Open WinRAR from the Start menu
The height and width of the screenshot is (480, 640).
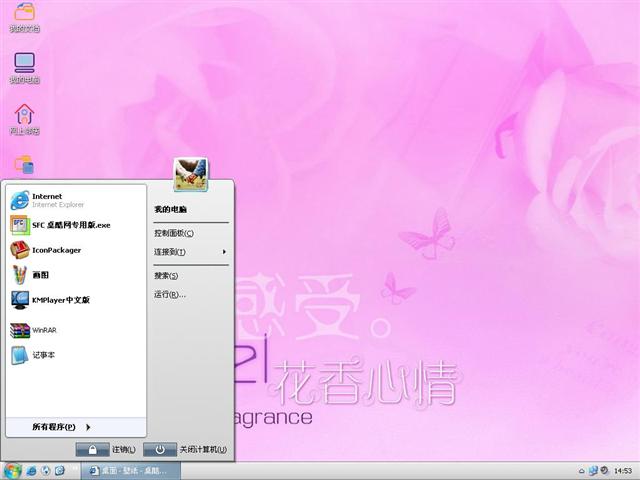coord(76,330)
